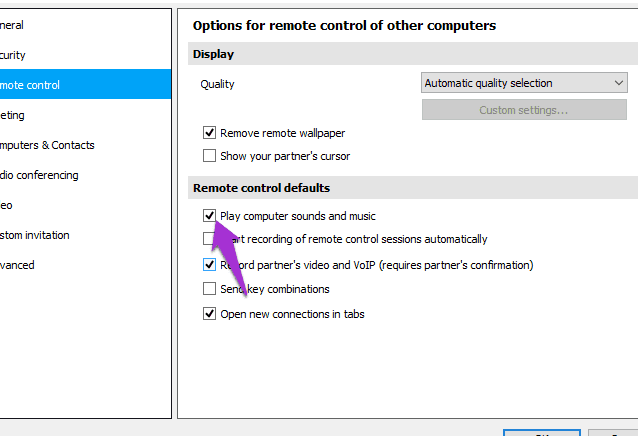The height and width of the screenshot is (436, 638).
Task: Expand the Quality dropdown
Action: 524,83
